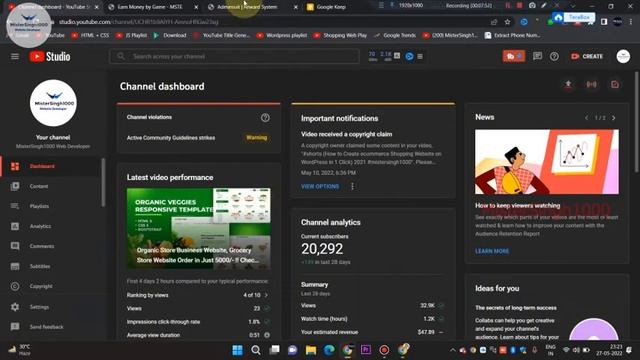Switch to the Reward System browser tab
This screenshot has height=360, width=640.
tap(247, 7)
